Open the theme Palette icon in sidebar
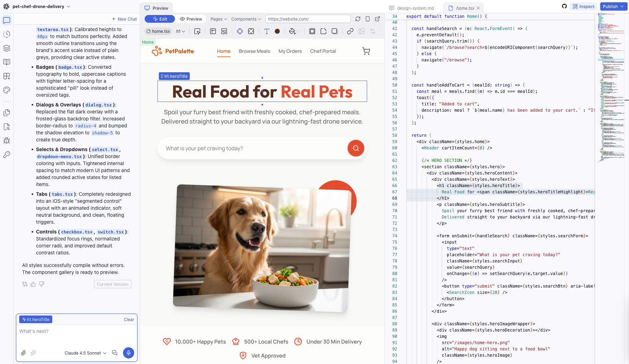The width and height of the screenshot is (629, 364). 6,90
